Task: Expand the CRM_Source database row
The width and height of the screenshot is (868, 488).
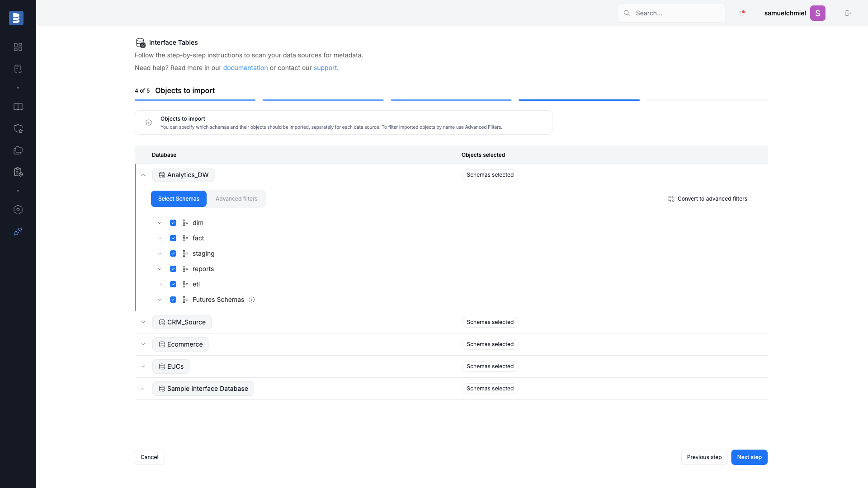Action: pos(143,322)
